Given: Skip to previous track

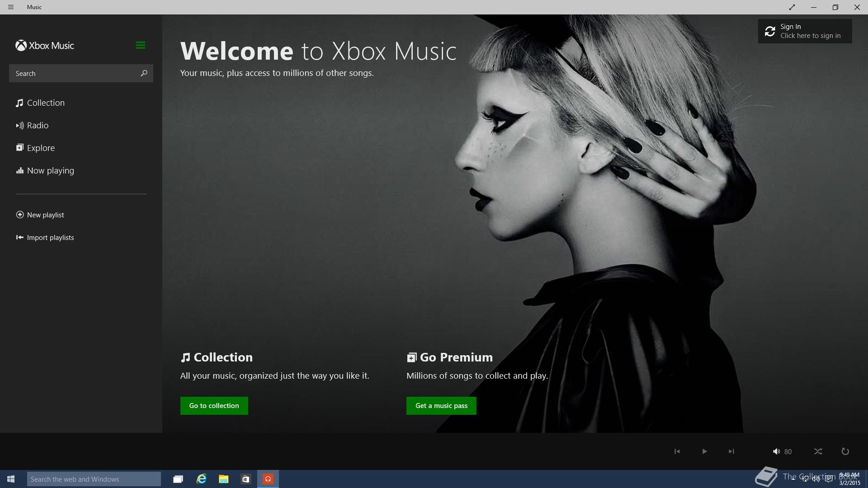Looking at the screenshot, I should click(677, 451).
